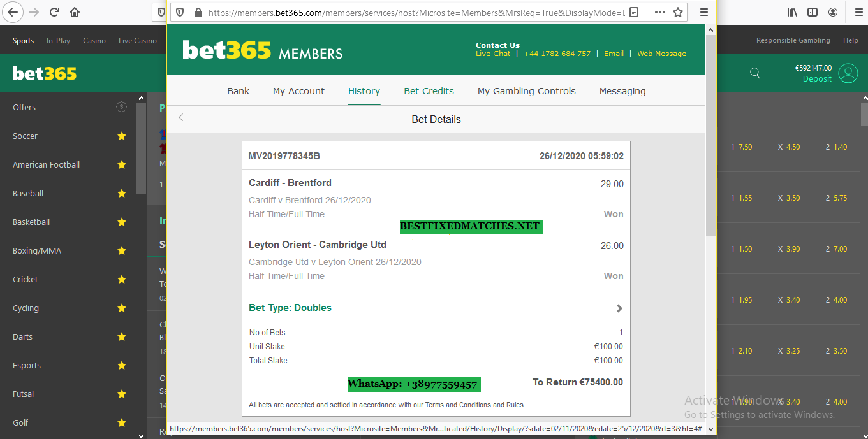The height and width of the screenshot is (439, 868).
Task: Toggle Basketball favourite star
Action: 122,222
